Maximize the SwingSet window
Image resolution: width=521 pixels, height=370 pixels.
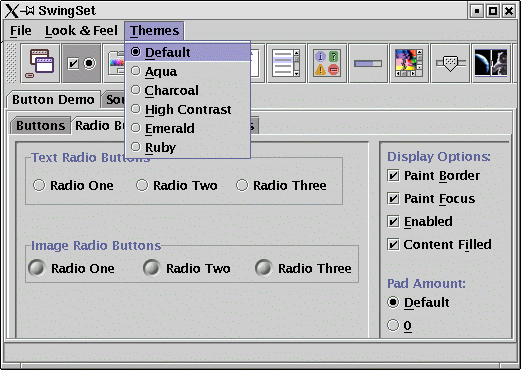493,11
